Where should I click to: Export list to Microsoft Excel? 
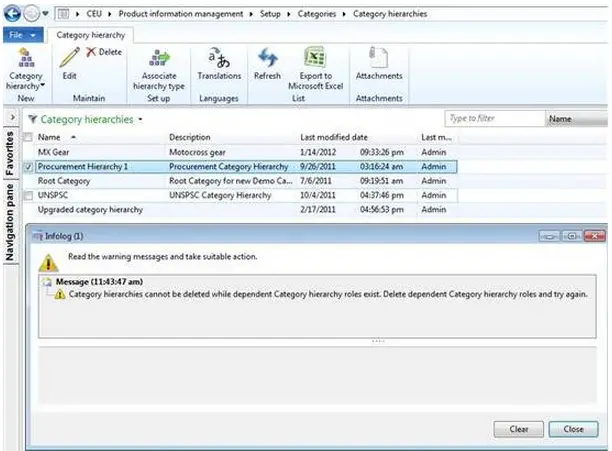click(x=315, y=60)
